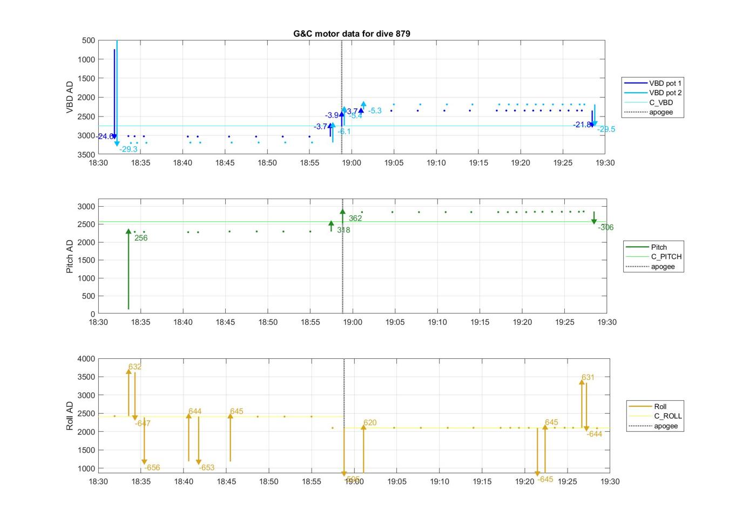756x532 pixels.
Task: Click the '-647' roll move label
Action: tap(143, 423)
